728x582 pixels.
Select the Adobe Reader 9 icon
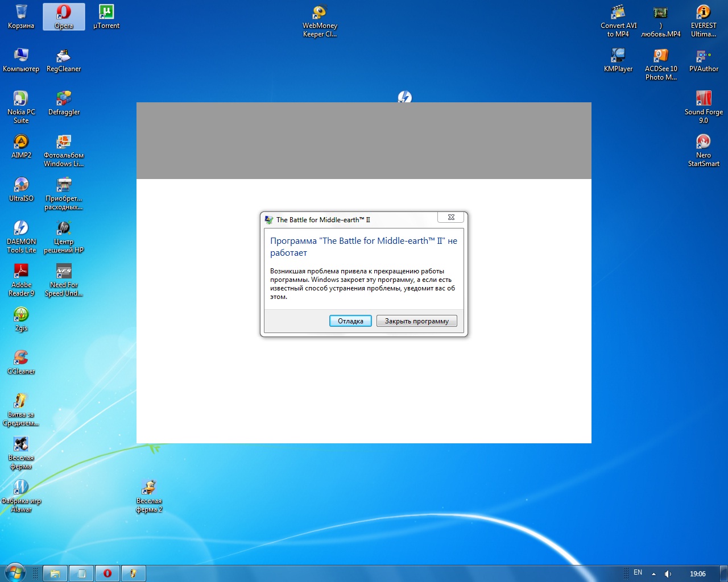(x=21, y=280)
